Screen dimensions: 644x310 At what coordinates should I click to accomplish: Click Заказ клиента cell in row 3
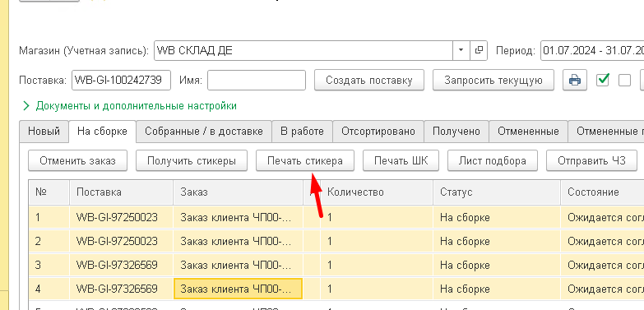(239, 266)
